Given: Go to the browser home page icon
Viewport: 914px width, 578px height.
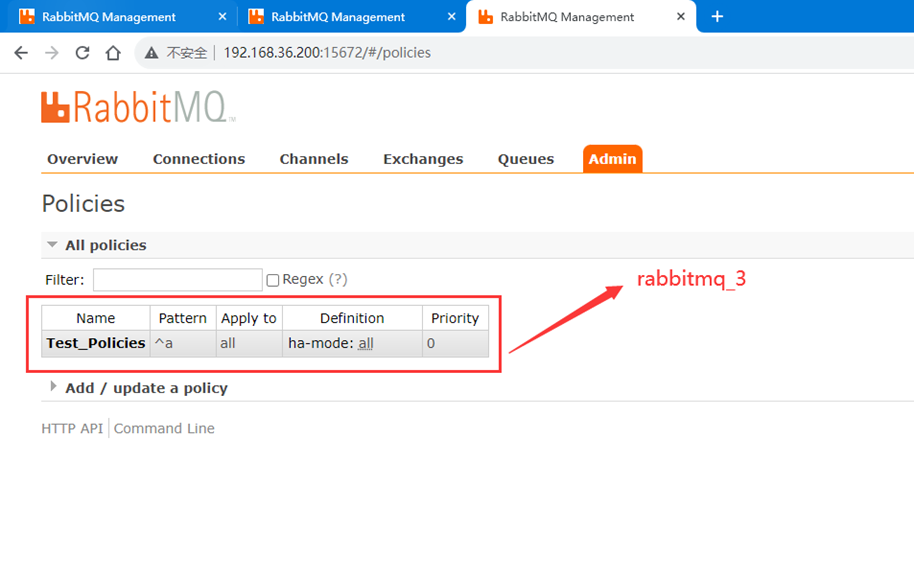Looking at the screenshot, I should (113, 53).
